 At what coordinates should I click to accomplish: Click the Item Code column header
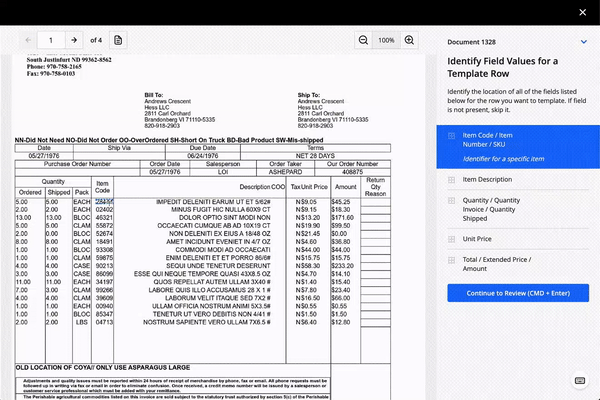(x=102, y=187)
